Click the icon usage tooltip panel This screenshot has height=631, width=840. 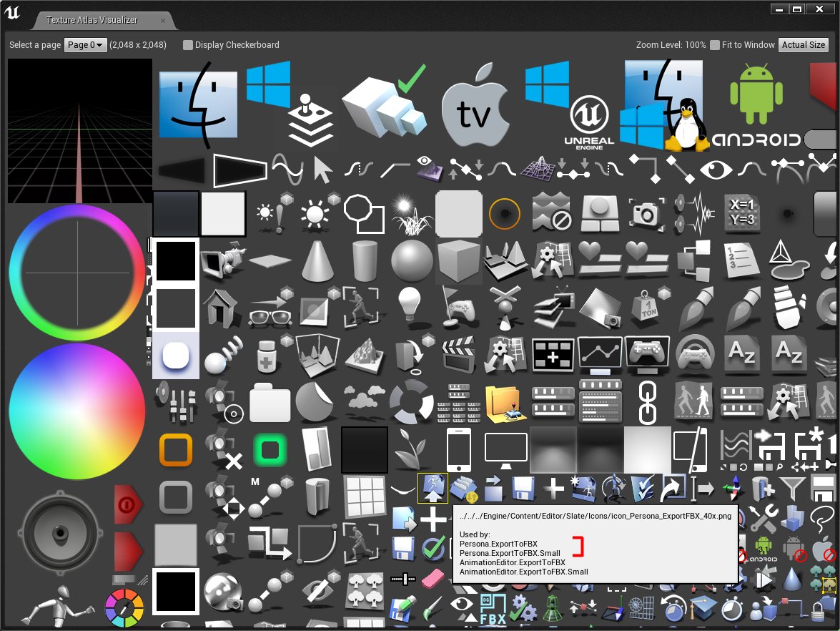coord(596,544)
